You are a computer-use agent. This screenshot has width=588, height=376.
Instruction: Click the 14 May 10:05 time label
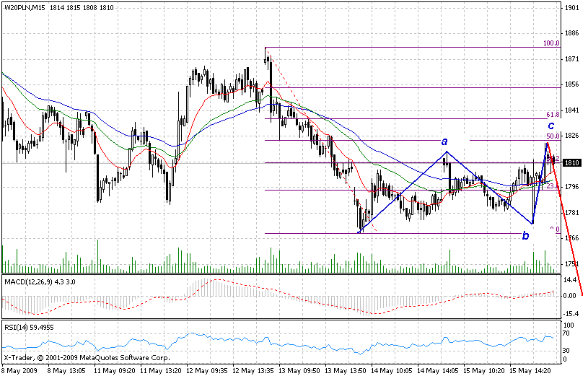coord(392,371)
